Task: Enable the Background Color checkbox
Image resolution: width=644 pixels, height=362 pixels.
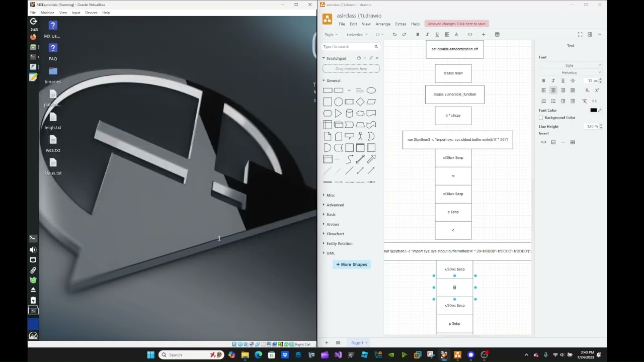Action: point(541,118)
